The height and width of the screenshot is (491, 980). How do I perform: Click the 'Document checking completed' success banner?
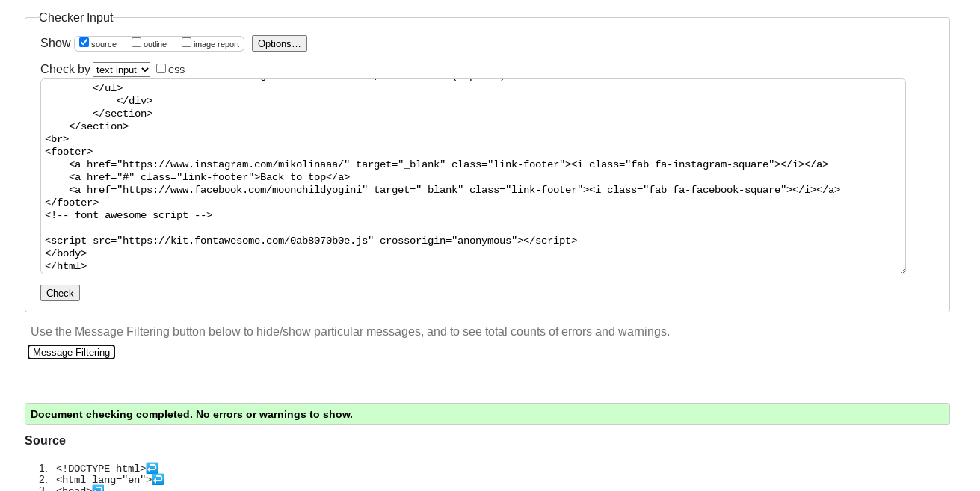click(x=487, y=414)
